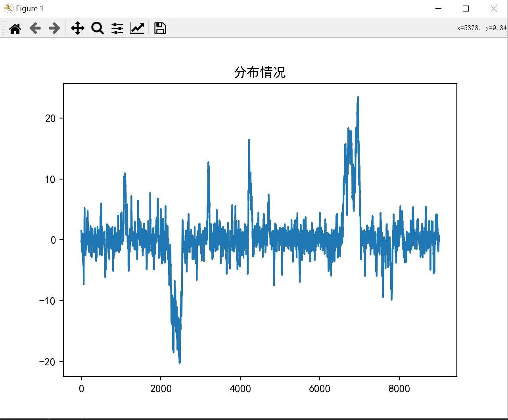Click the x-axis tick label 6000
This screenshot has width=508, height=420.
320,389
